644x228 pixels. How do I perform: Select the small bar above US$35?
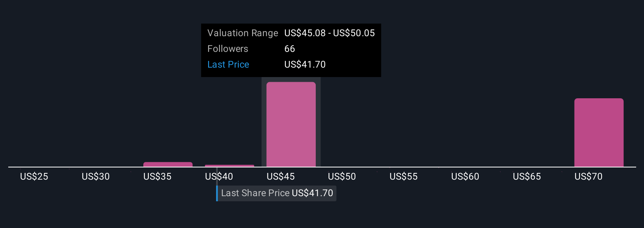(168, 164)
